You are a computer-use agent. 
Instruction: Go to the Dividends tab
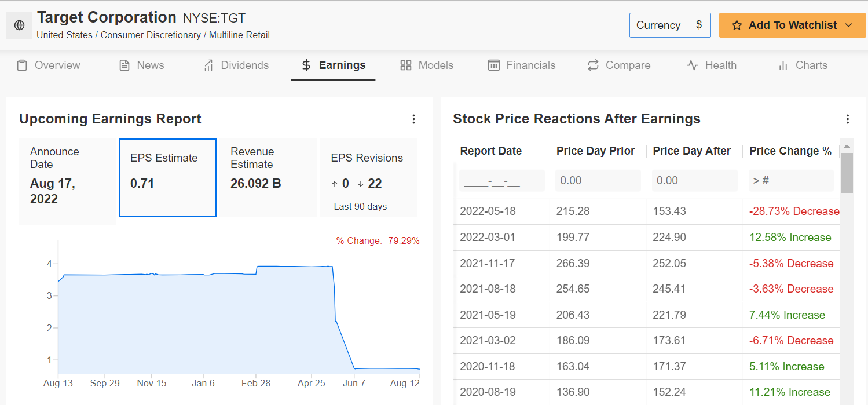[x=236, y=65]
